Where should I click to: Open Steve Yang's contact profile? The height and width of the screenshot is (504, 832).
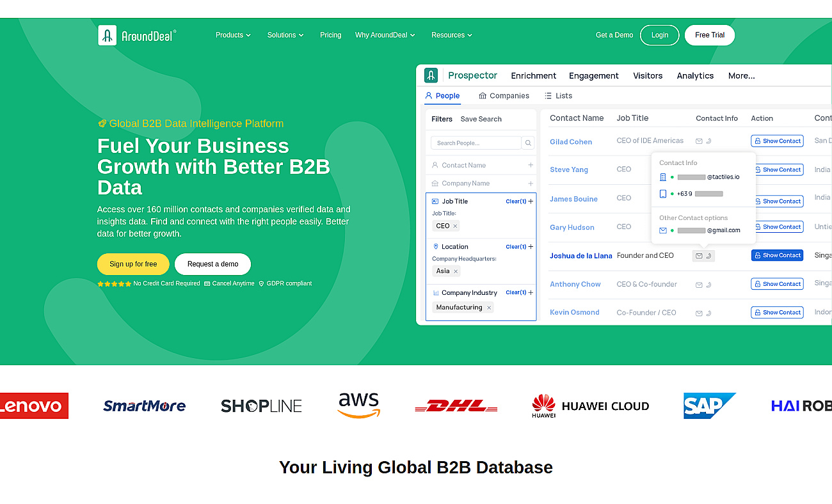569,170
